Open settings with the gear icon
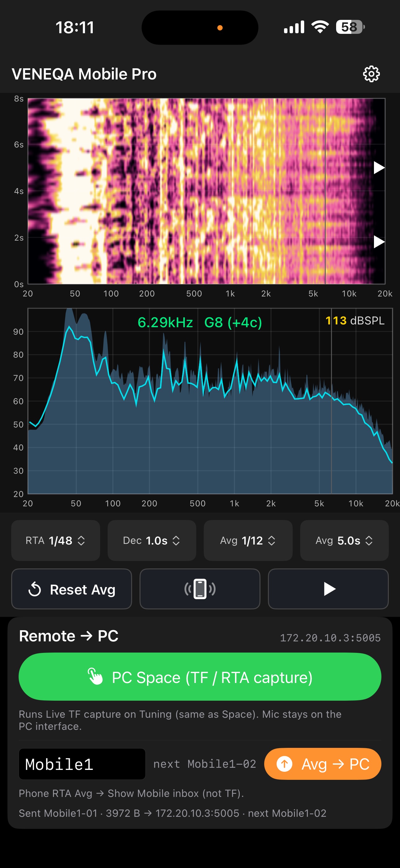 pyautogui.click(x=371, y=74)
